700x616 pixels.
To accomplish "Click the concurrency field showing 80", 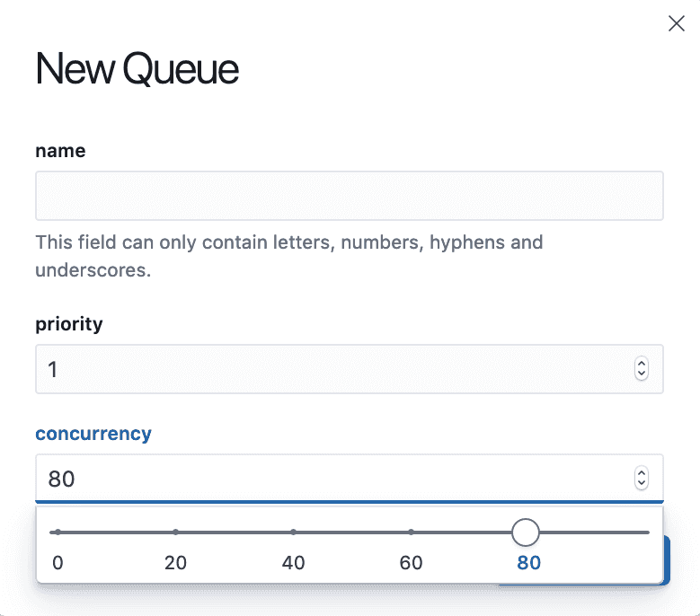I will [350, 479].
